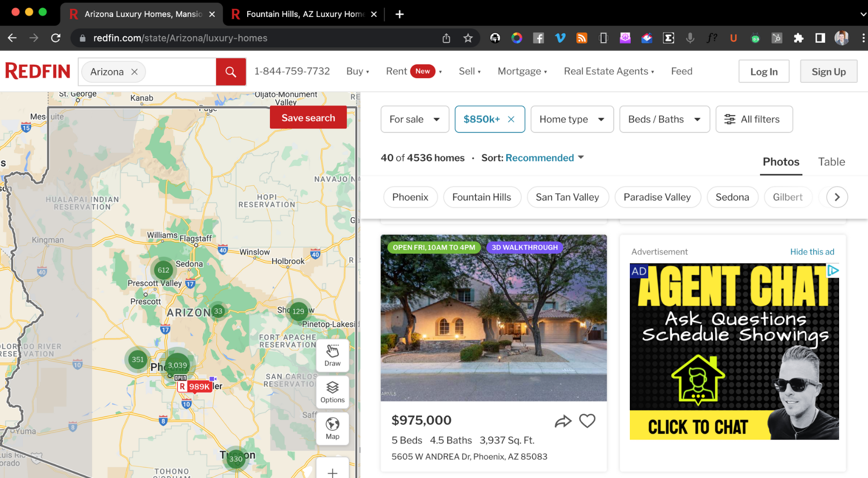Select the 989K open house map marker
The height and width of the screenshot is (478, 868).
pos(195,386)
